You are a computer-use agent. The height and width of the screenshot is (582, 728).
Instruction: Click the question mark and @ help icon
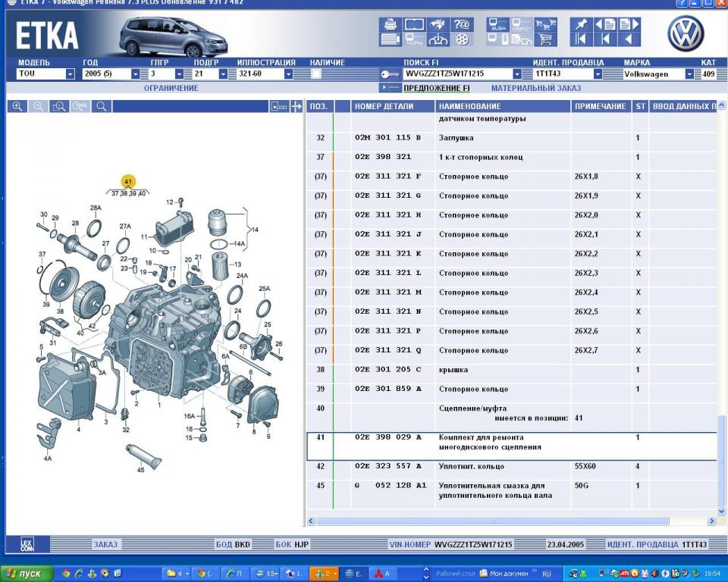462,24
